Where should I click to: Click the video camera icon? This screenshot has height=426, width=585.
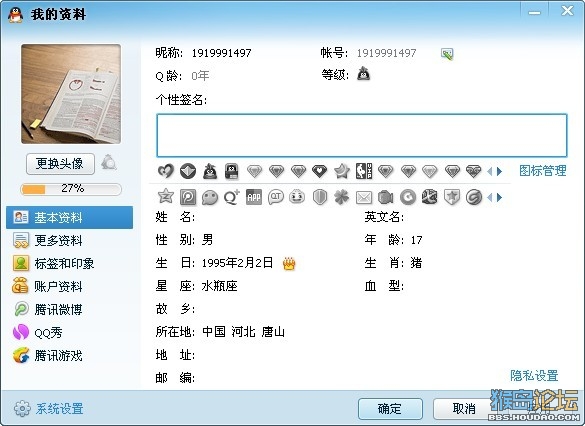pyautogui.click(x=385, y=197)
